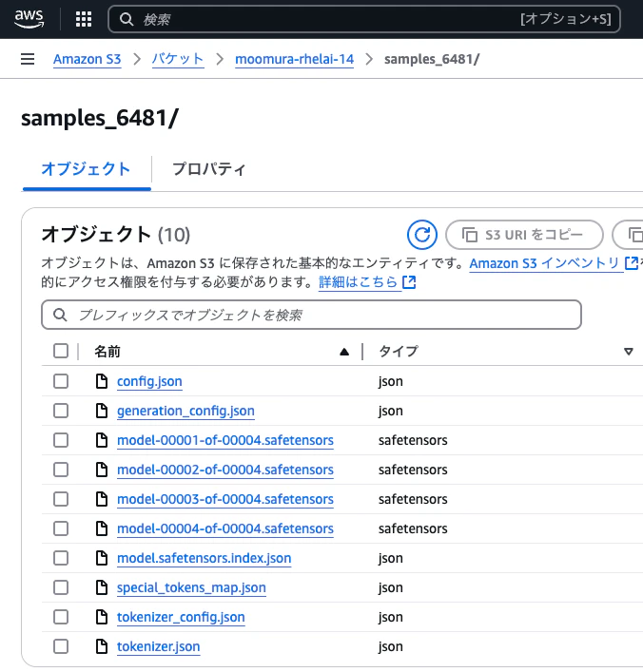Click the model.safetensors.index.json file icon

pyautogui.click(x=102, y=558)
